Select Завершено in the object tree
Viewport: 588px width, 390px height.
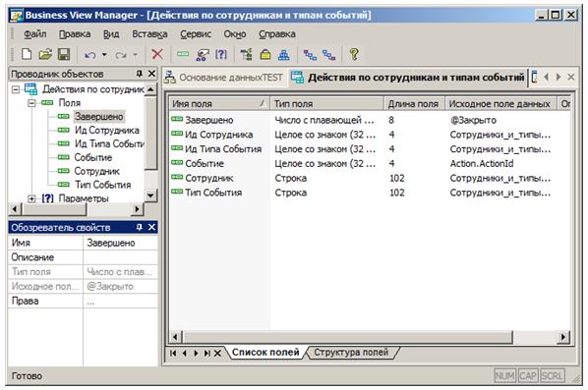pyautogui.click(x=98, y=117)
